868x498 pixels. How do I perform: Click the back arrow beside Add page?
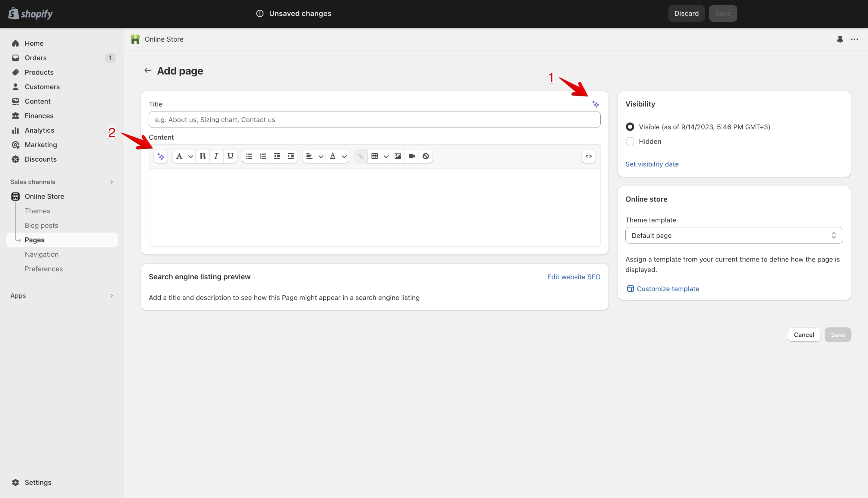(148, 71)
